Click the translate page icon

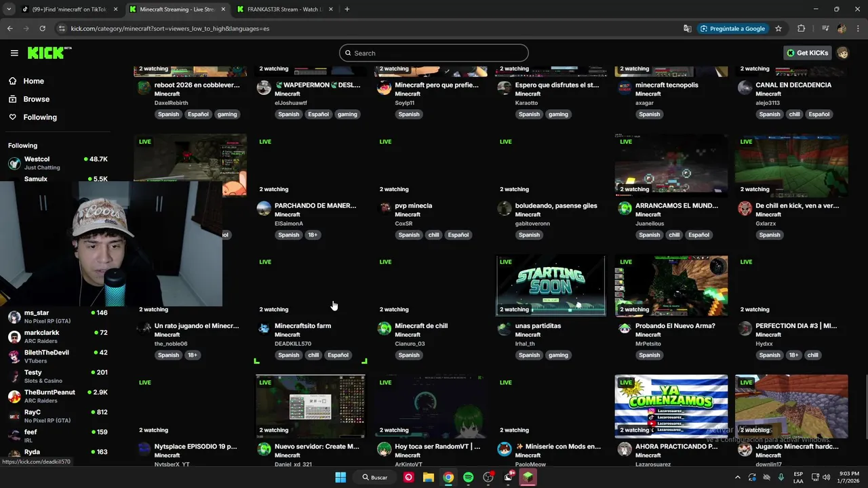coord(687,28)
